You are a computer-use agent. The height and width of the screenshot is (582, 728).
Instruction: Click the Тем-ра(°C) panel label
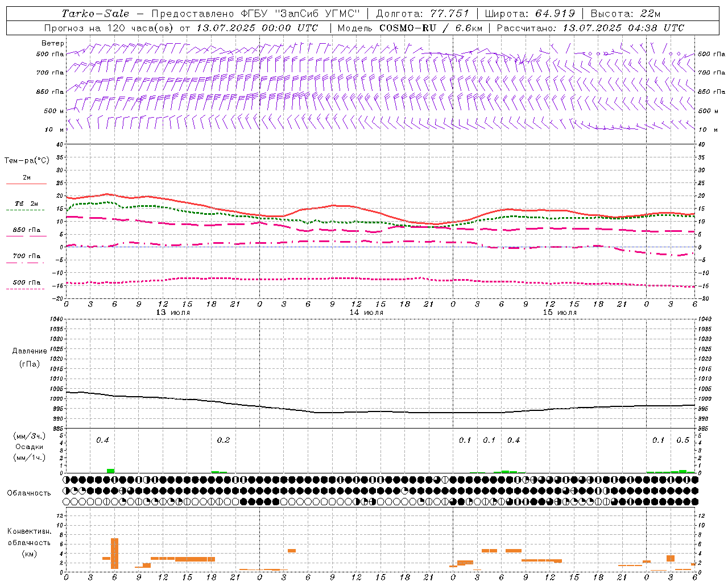click(27, 161)
